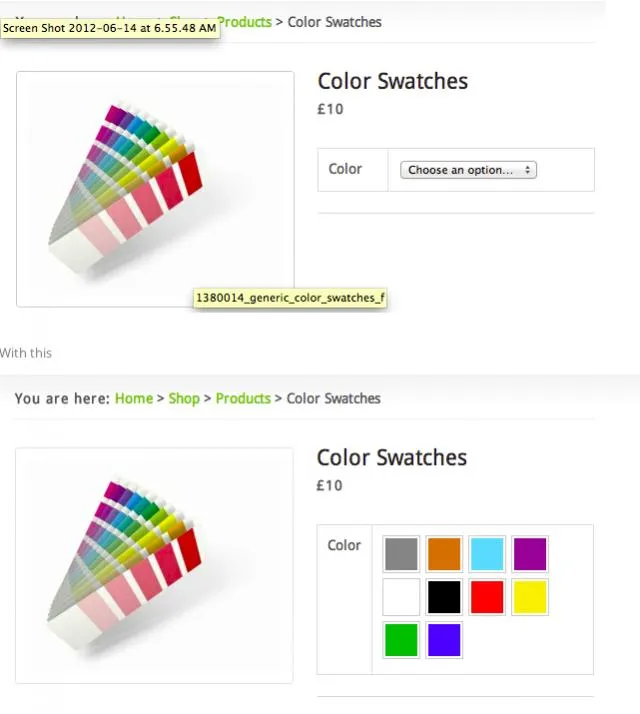Open the Color 'Choose an option...' dropdown
The height and width of the screenshot is (714, 640).
(468, 170)
